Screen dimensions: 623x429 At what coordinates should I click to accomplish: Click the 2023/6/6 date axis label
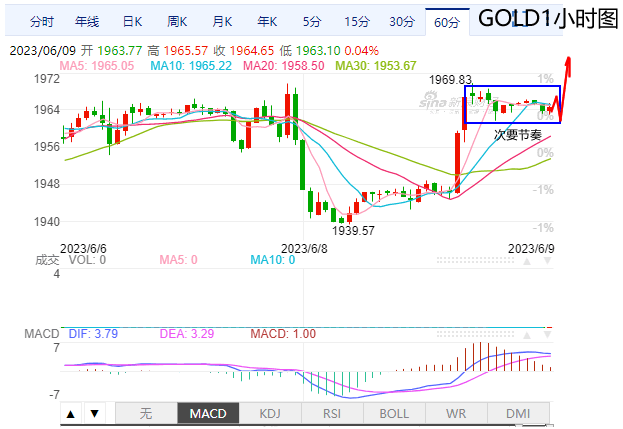click(83, 249)
